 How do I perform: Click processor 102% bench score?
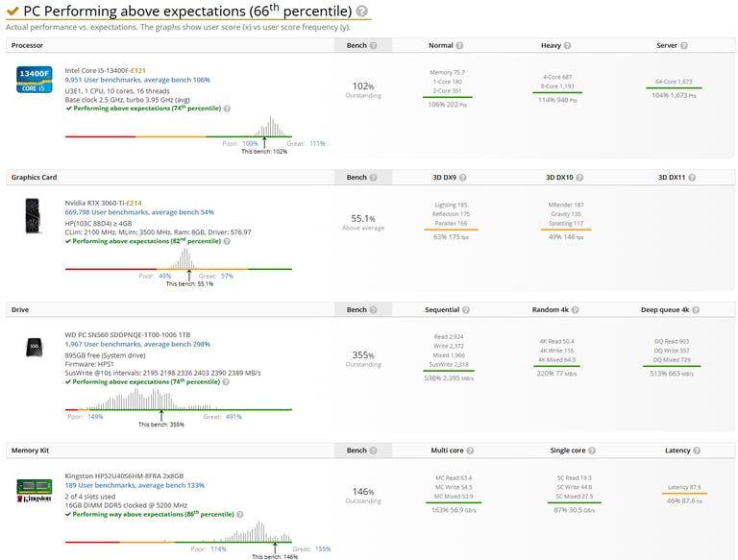coord(363,86)
